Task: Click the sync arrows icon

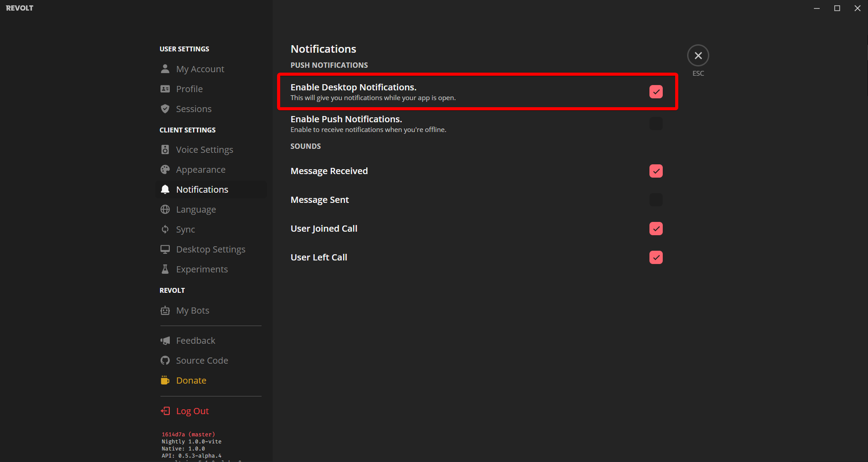Action: [x=165, y=229]
